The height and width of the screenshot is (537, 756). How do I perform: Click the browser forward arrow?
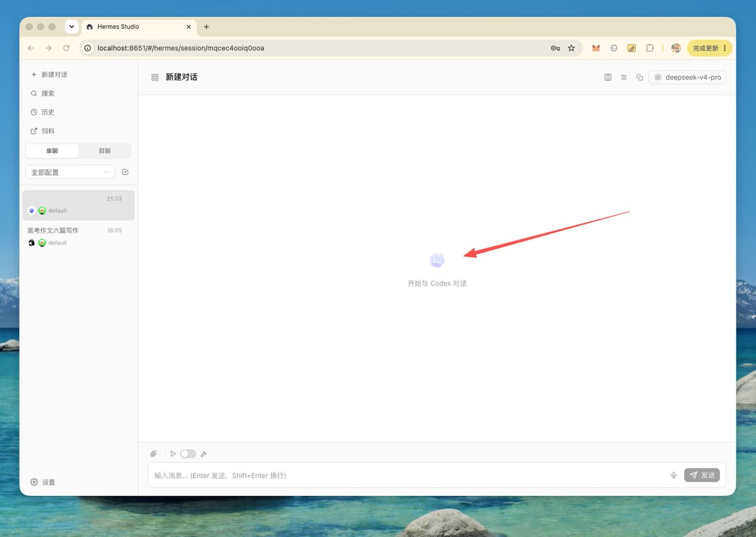pos(49,48)
